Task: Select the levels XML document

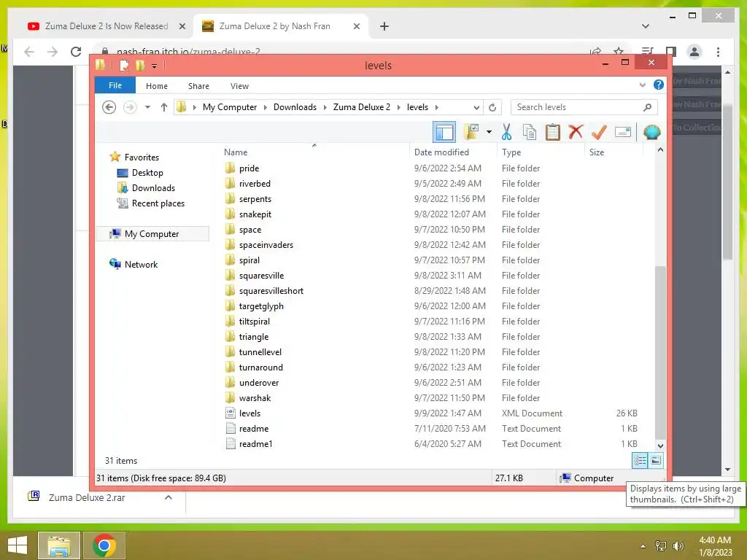Action: point(249,413)
